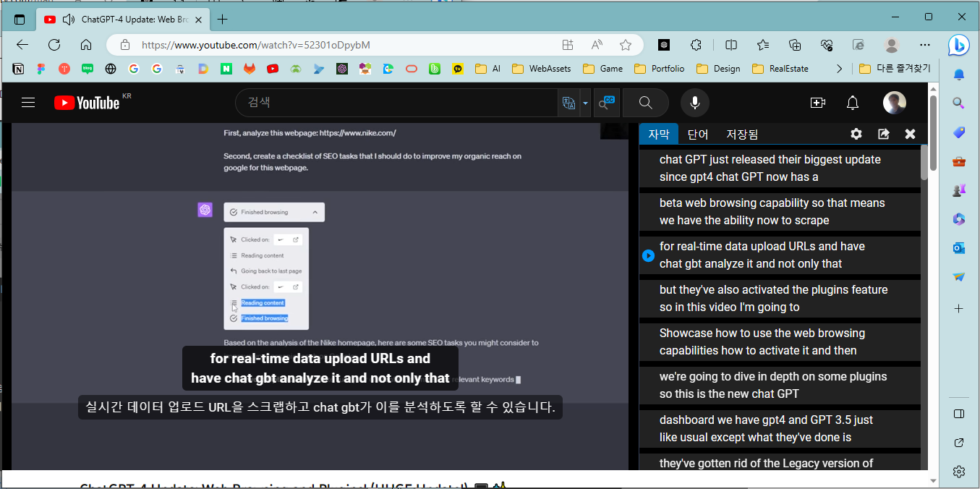Open the ChatGPT bookmark icon
The image size is (980, 489).
(342, 69)
